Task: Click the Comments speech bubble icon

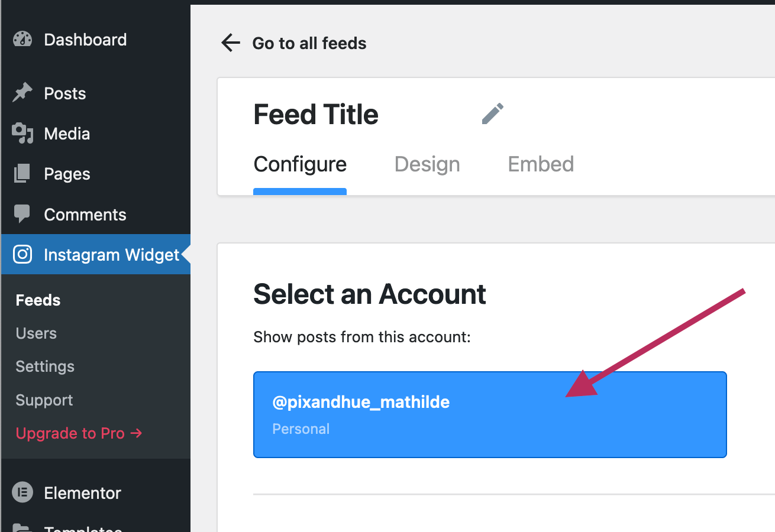Action: tap(22, 214)
